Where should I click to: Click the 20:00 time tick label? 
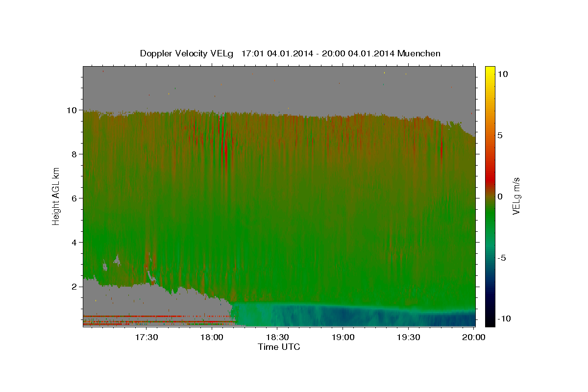pos(474,337)
